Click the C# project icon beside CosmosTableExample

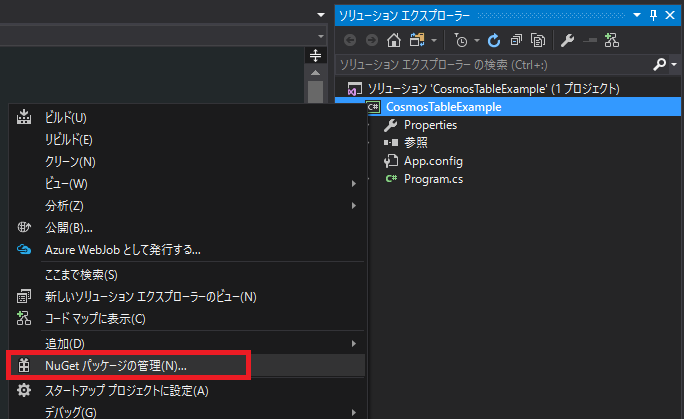(373, 107)
